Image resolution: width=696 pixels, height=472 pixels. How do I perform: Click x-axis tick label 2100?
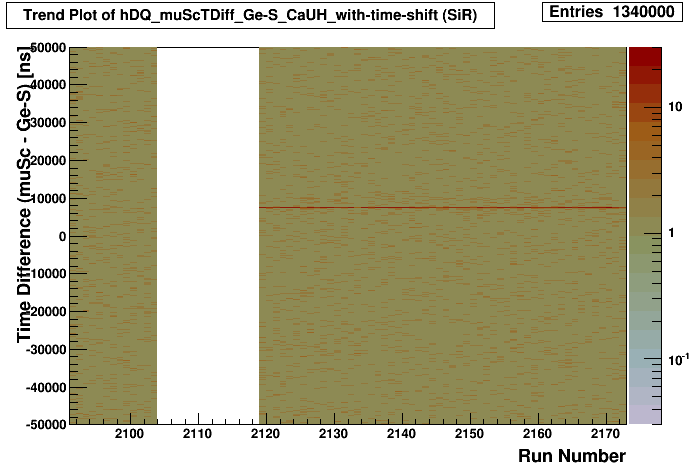point(129,434)
